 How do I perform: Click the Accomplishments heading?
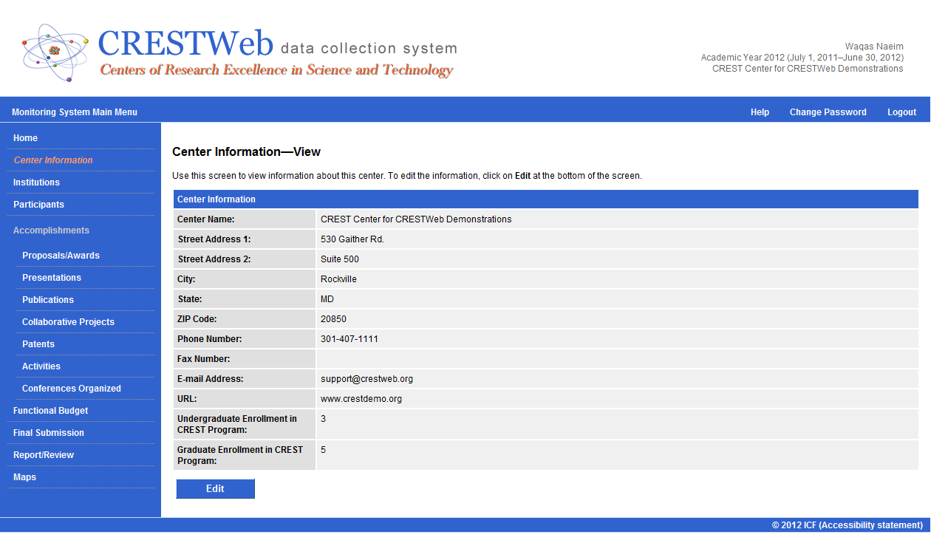[x=51, y=231]
